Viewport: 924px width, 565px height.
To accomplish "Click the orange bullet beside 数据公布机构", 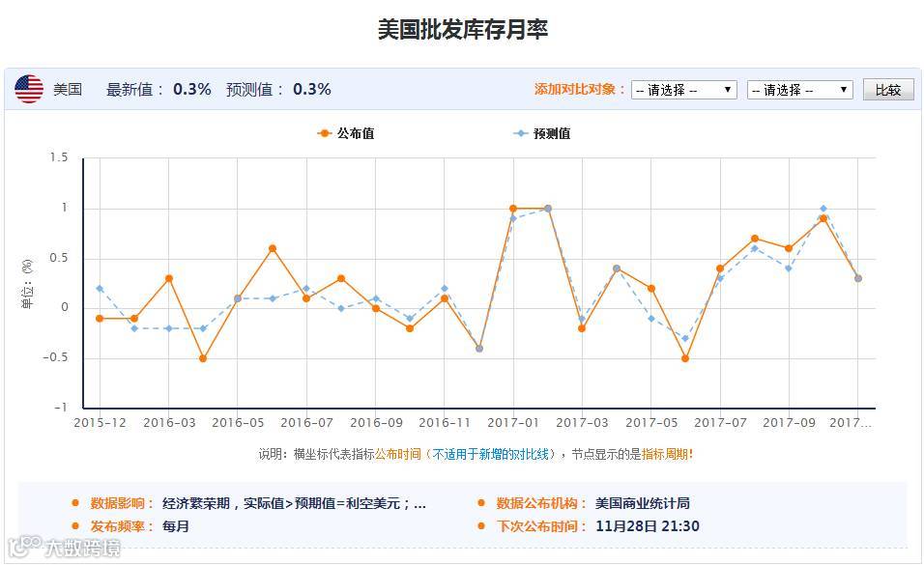I will coord(481,503).
